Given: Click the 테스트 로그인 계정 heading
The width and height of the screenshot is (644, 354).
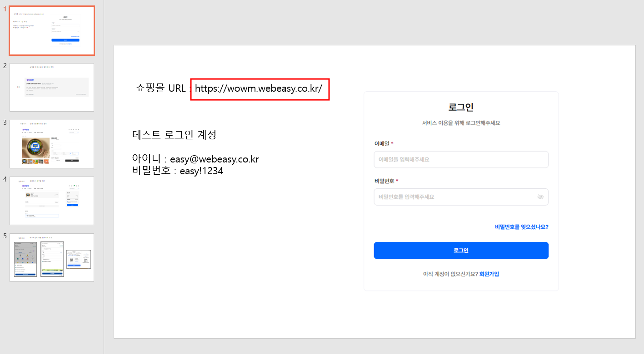Looking at the screenshot, I should (174, 135).
